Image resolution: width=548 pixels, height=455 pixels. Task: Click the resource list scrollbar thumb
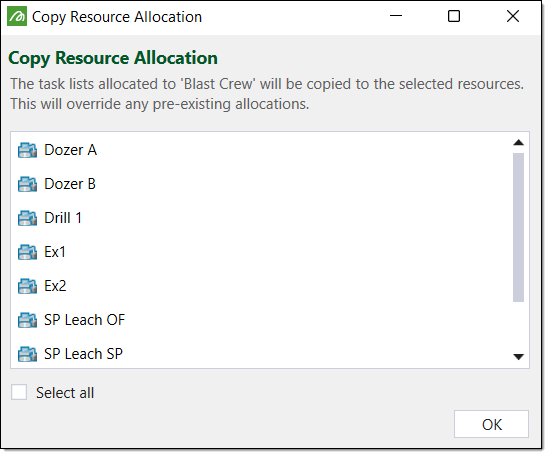[518, 227]
